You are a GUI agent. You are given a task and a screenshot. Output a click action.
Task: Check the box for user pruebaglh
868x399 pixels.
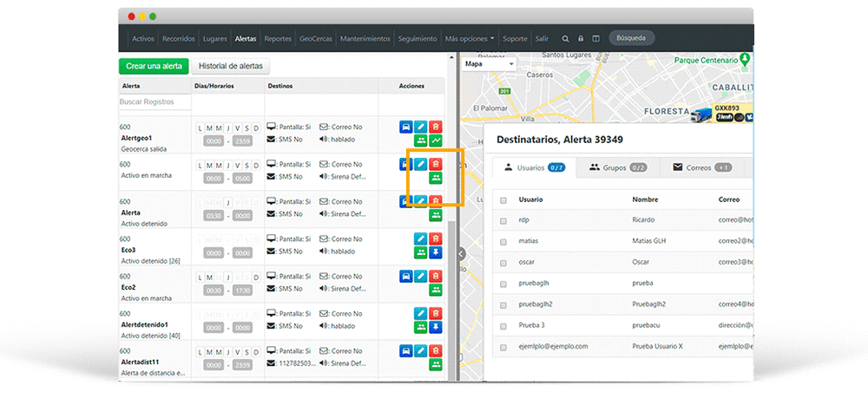[503, 284]
